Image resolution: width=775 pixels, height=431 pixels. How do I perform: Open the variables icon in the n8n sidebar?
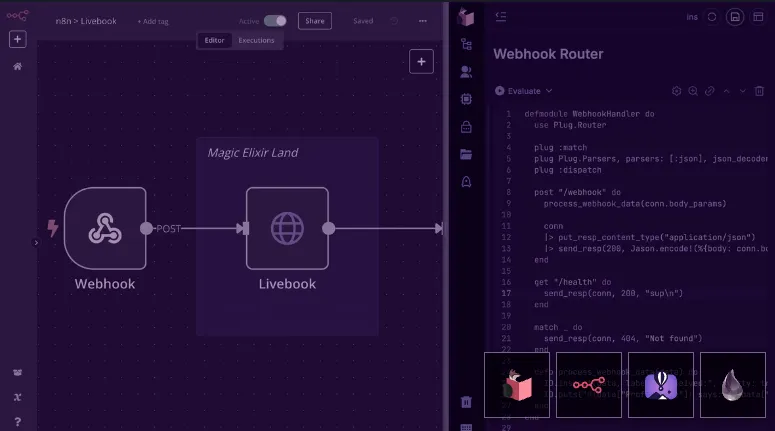point(17,397)
